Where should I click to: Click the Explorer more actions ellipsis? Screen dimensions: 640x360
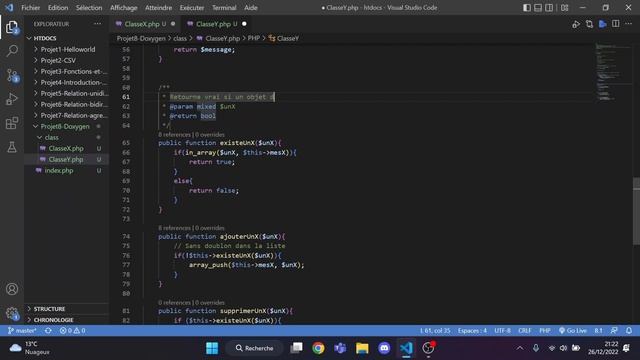click(x=98, y=24)
